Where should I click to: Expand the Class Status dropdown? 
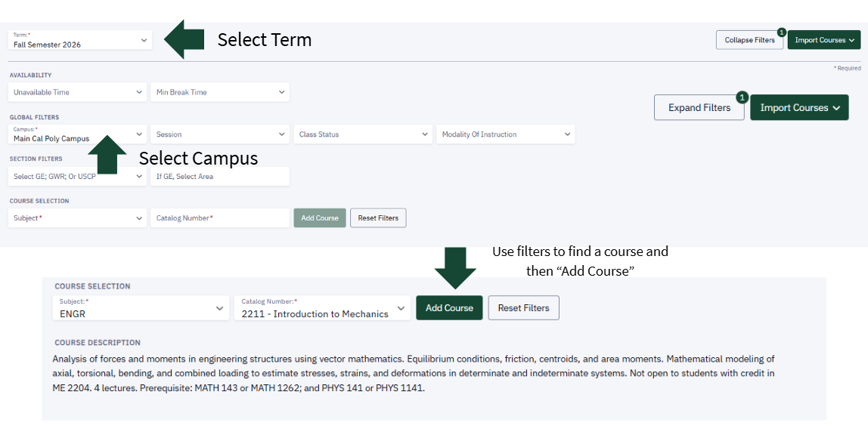pyautogui.click(x=363, y=134)
